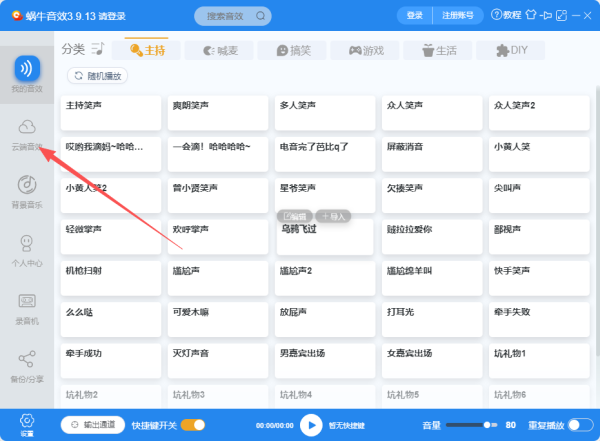Play the 小黄人笑 sound card
Viewport: 600px width, 441px height.
(540, 154)
